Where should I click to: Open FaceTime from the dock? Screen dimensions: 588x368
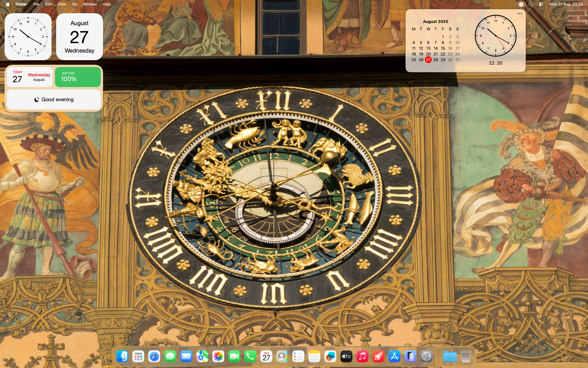click(x=234, y=356)
